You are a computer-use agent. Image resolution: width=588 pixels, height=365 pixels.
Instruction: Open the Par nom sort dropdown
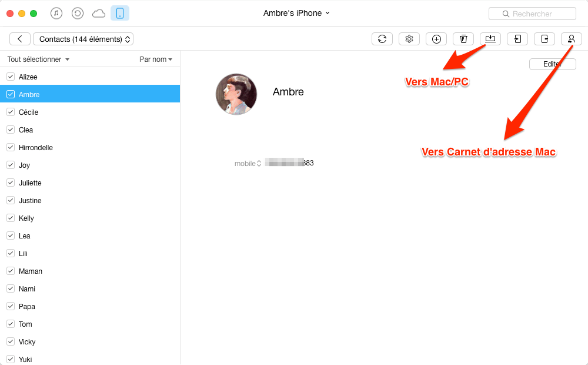[156, 59]
